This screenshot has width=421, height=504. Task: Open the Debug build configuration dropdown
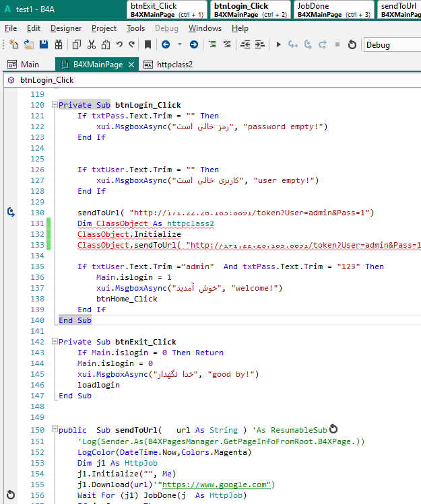(392, 45)
